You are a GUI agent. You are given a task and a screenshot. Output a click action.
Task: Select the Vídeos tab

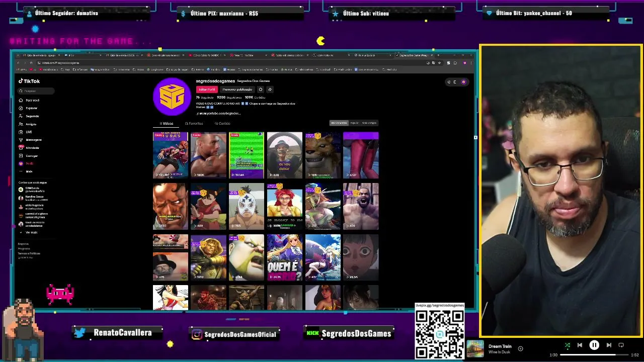coord(167,123)
